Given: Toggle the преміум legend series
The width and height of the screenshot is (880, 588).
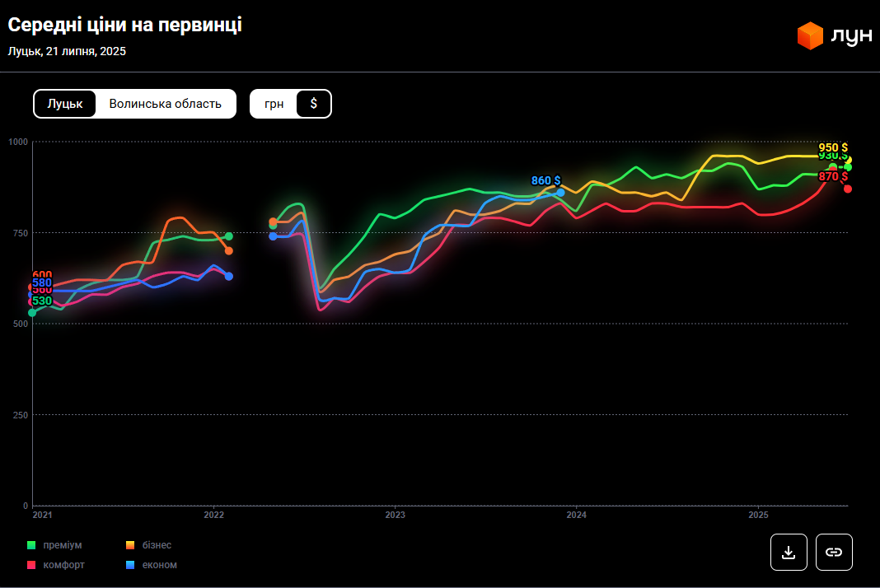Looking at the screenshot, I should point(62,545).
